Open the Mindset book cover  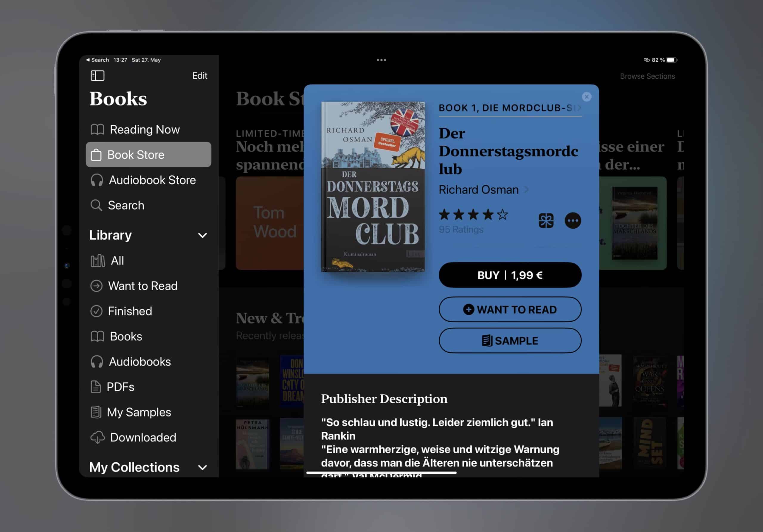tap(649, 443)
